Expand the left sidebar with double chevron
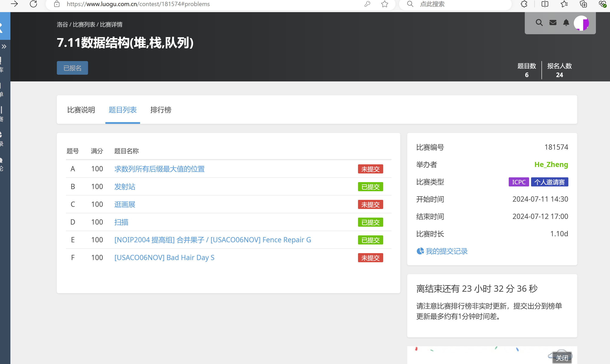The height and width of the screenshot is (364, 610). point(4,46)
